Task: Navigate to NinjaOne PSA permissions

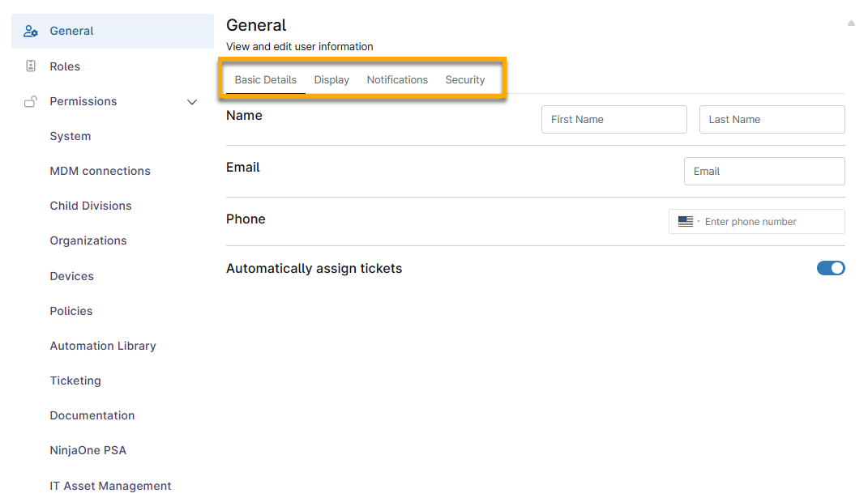Action: point(88,450)
